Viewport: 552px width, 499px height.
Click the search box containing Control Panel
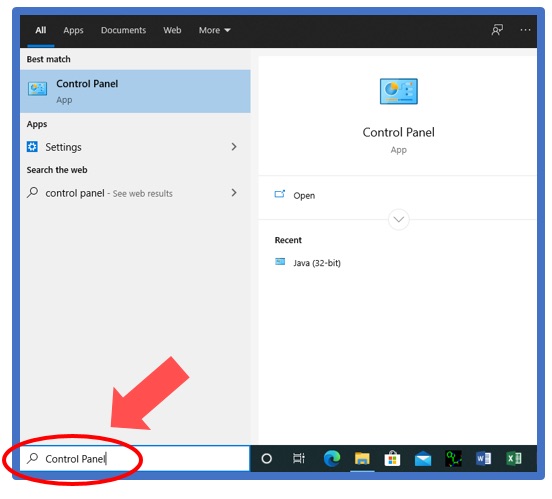point(134,459)
